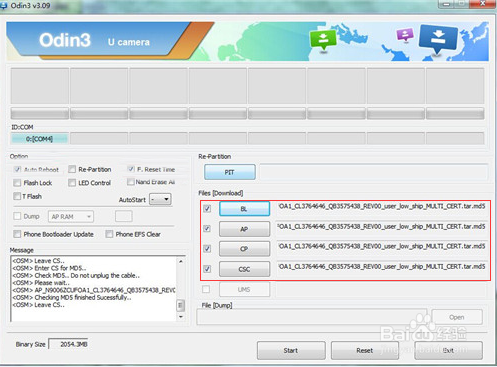Viewport: 497px width, 367px height.
Task: Click the PIT button
Action: tap(230, 172)
